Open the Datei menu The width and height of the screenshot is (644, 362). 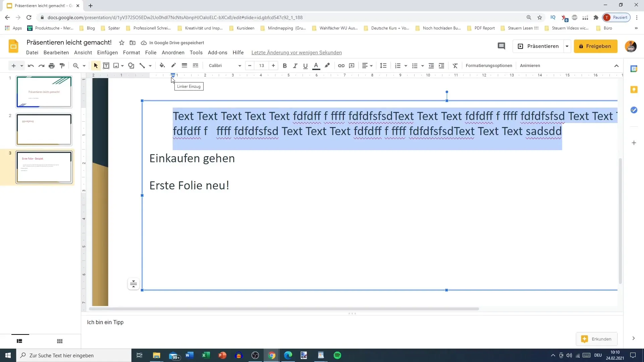click(32, 53)
